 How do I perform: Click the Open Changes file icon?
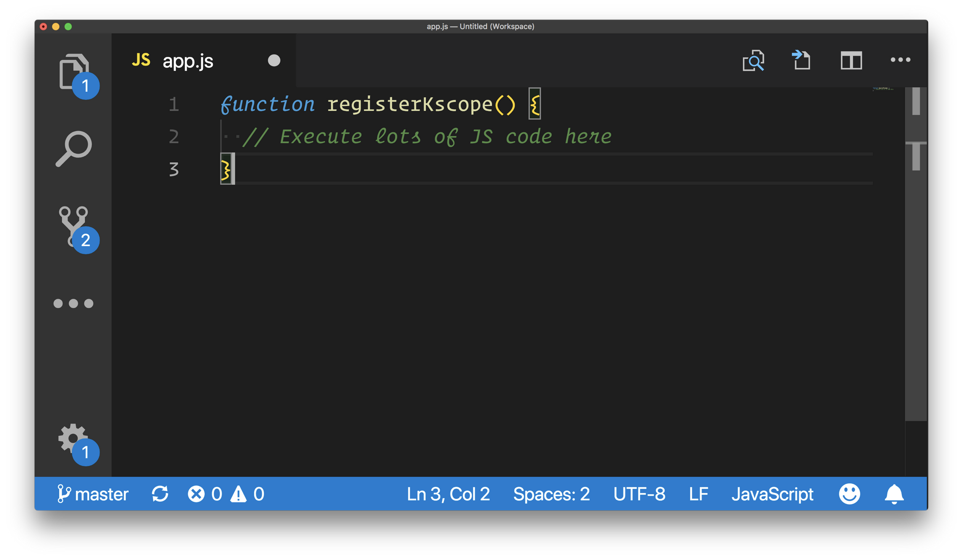(802, 61)
